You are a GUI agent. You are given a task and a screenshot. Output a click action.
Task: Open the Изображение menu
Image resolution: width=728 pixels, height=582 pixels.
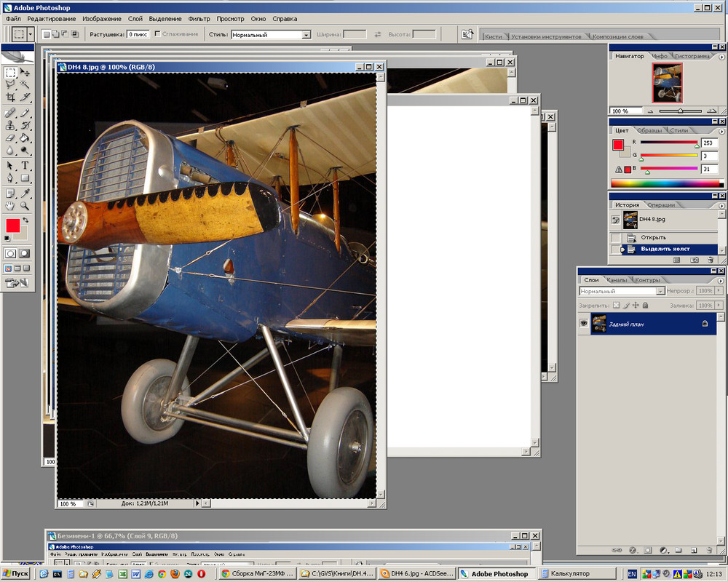[x=102, y=19]
